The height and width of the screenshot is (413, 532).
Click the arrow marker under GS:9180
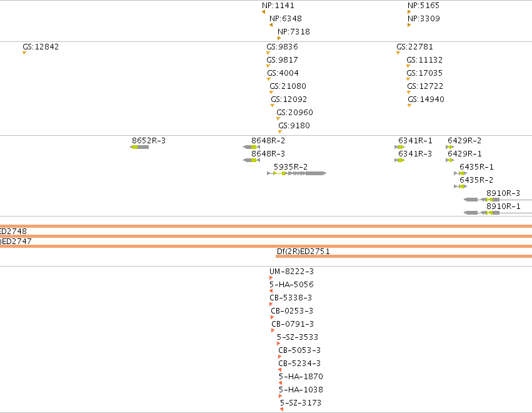pyautogui.click(x=280, y=132)
